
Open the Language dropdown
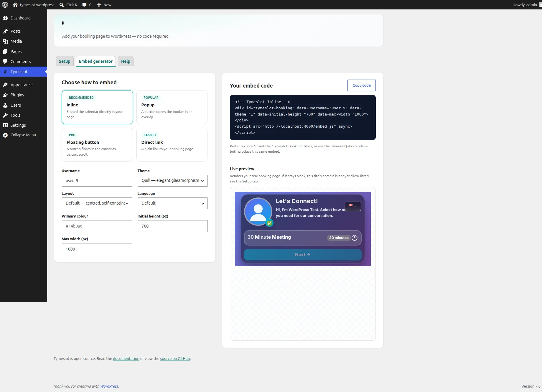point(173,203)
